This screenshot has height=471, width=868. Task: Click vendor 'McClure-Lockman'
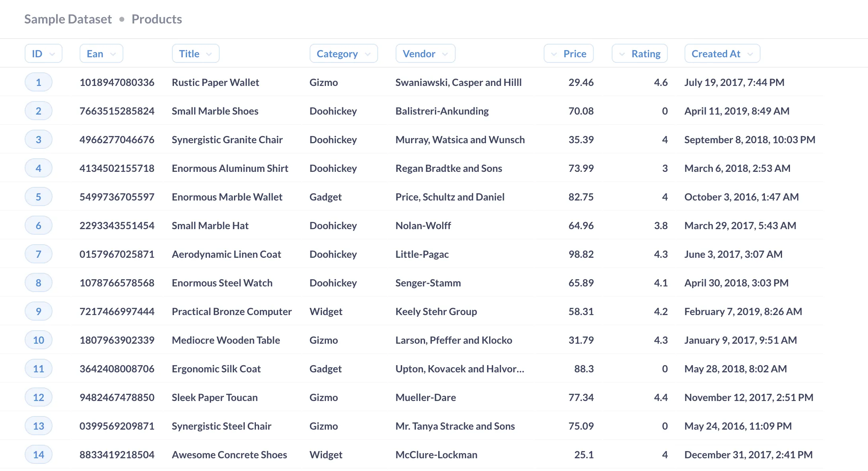437,455
